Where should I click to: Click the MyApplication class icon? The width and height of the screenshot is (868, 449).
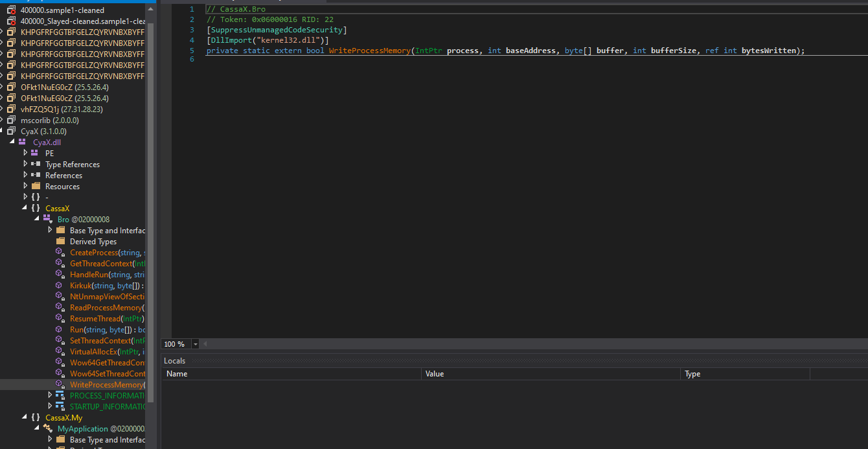[48, 429]
